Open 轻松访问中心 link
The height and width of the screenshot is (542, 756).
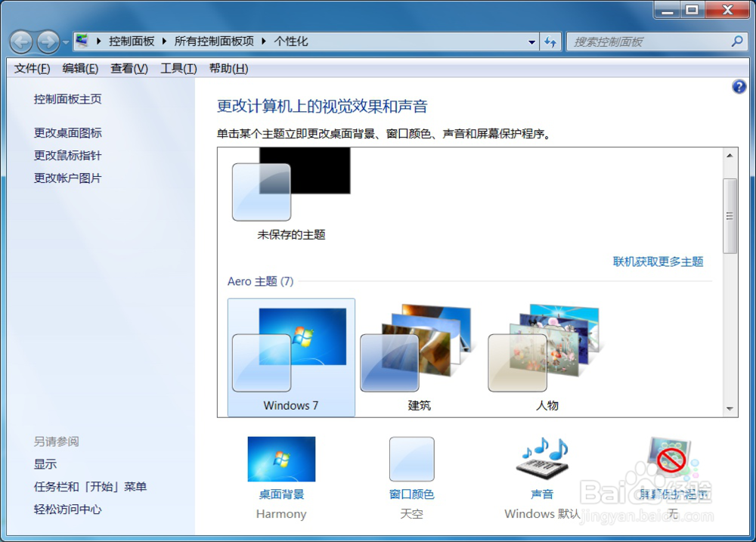[67, 509]
